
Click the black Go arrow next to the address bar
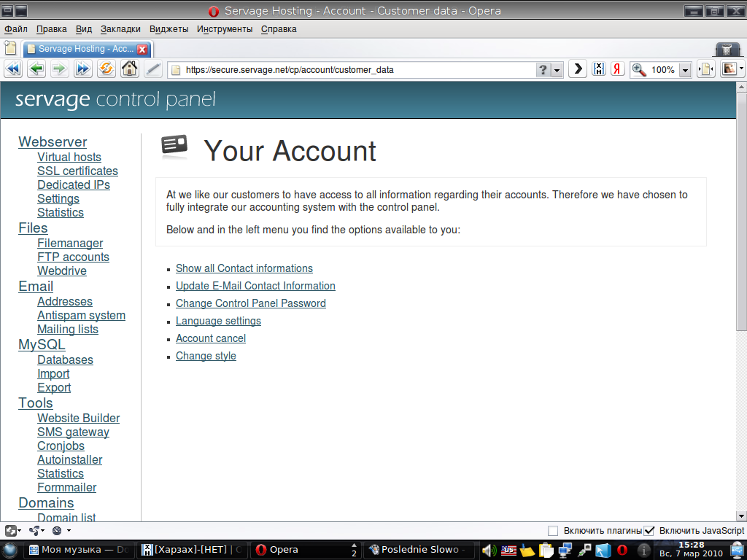(x=578, y=69)
